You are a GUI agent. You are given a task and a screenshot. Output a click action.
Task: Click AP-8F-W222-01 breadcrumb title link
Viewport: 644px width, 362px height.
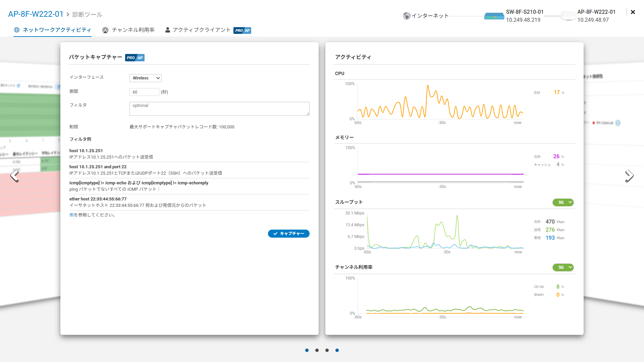[36, 14]
